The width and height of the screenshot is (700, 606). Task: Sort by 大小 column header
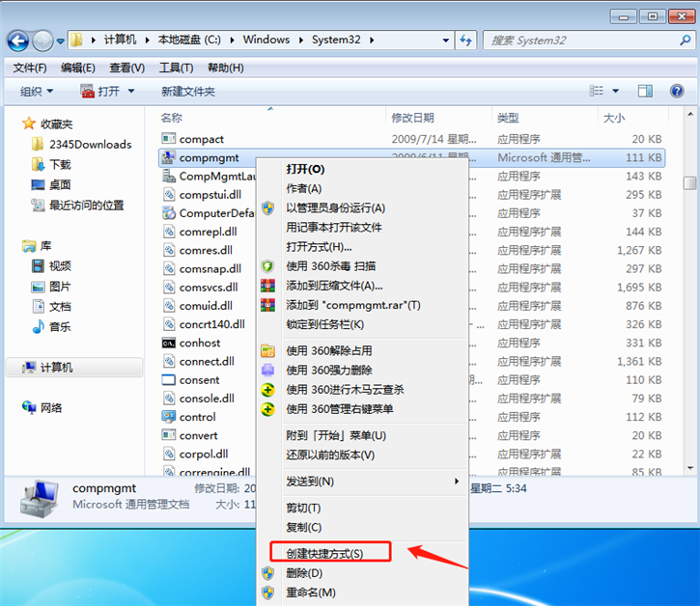tap(614, 118)
